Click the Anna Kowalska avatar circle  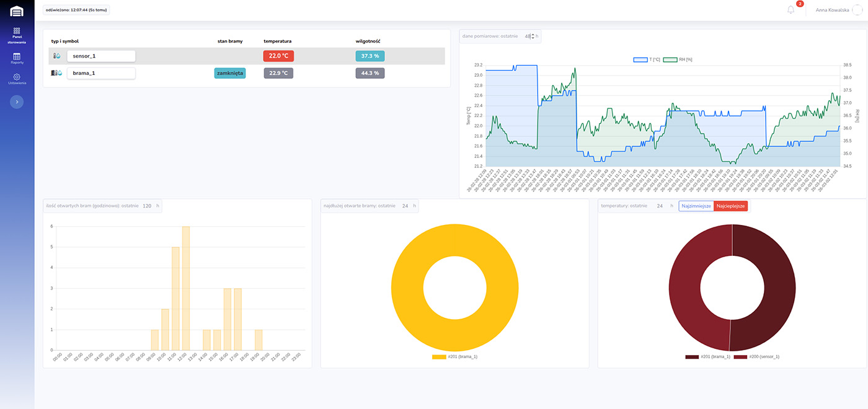[x=857, y=10]
